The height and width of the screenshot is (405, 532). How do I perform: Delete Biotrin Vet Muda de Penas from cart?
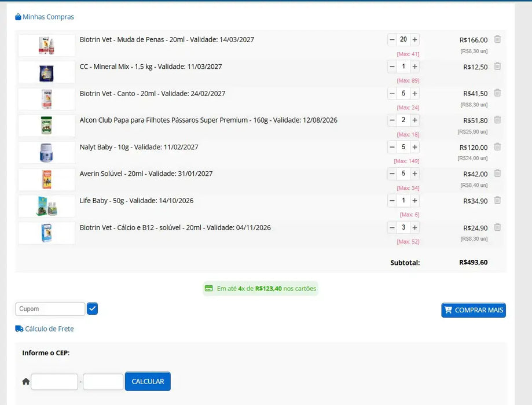497,39
